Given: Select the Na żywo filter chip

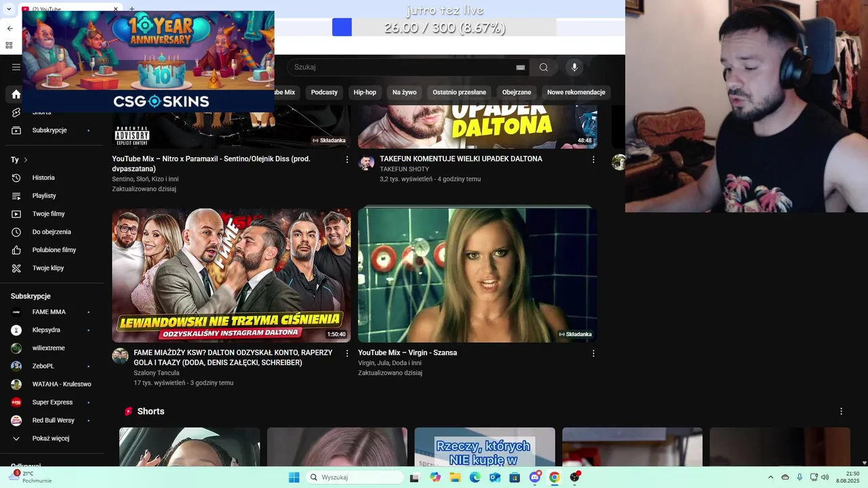Looking at the screenshot, I should coord(404,92).
